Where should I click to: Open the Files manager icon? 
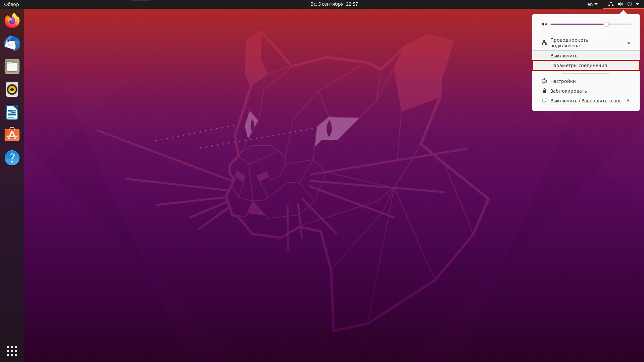coord(12,66)
